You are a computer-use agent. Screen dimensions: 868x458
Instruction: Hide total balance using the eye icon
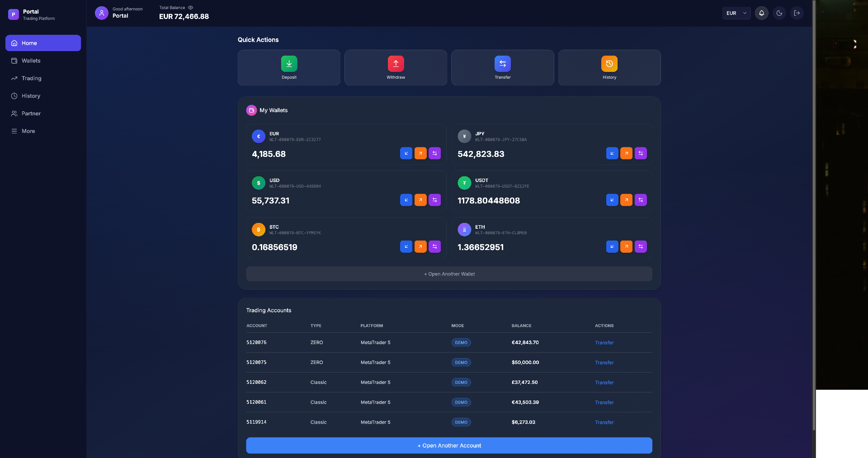tap(191, 8)
